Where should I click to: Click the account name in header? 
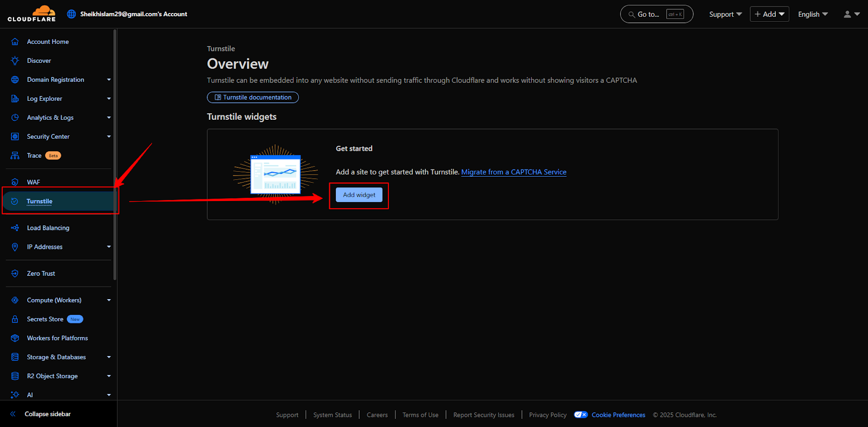pyautogui.click(x=133, y=14)
